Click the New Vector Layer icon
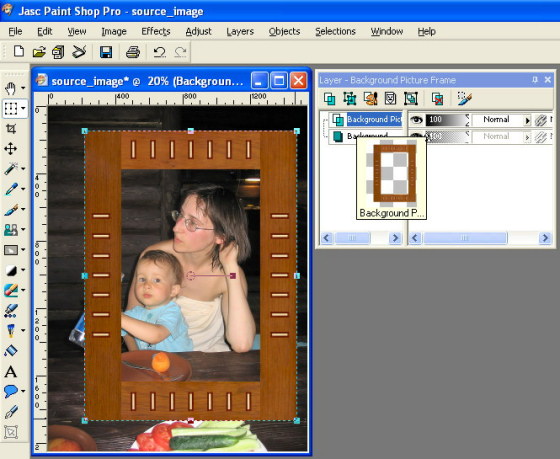The height and width of the screenshot is (459, 560). 350,98
